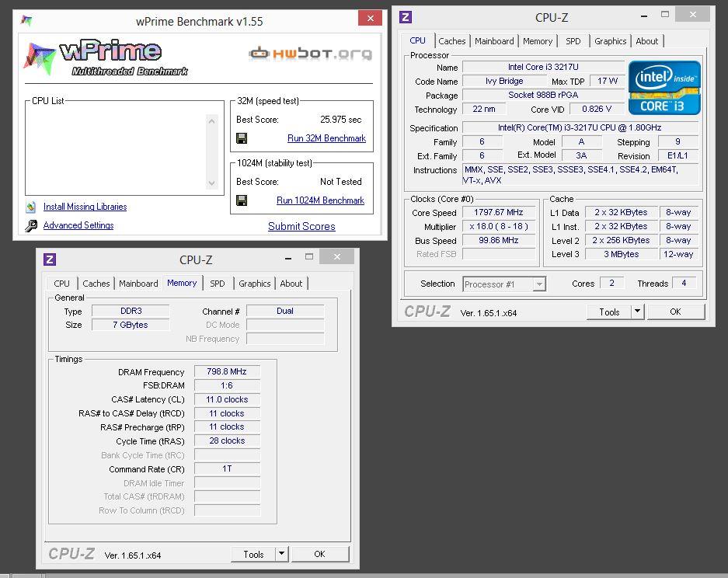Open Memory tab in processor CPU-Z window

[538, 41]
